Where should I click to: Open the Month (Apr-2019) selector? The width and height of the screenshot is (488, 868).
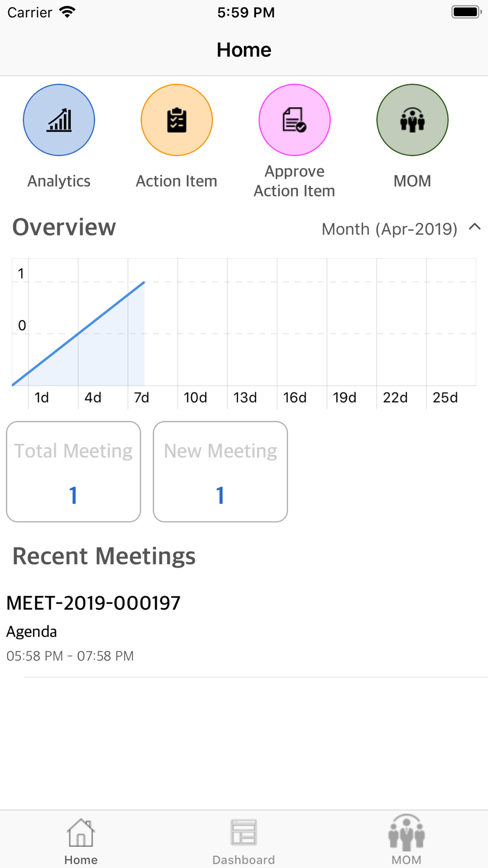(x=389, y=229)
